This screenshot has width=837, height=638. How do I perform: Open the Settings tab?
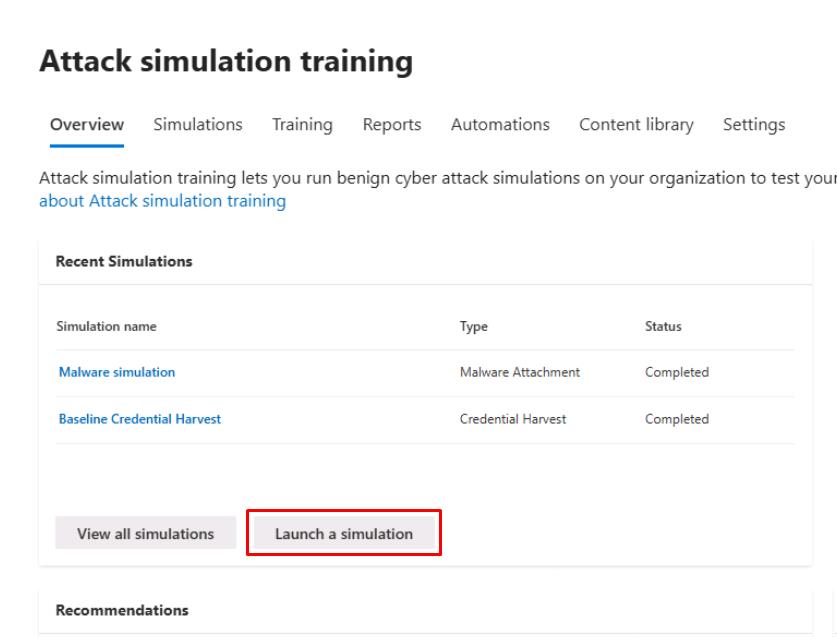[754, 125]
